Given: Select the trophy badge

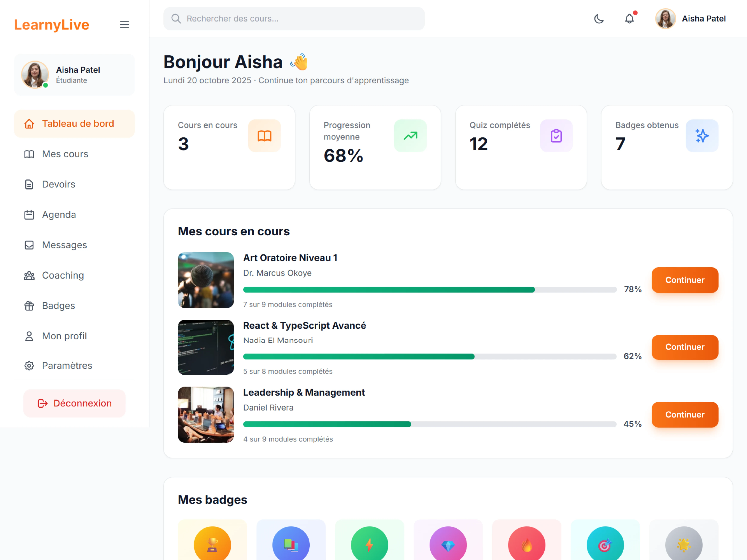Looking at the screenshot, I should point(212,544).
